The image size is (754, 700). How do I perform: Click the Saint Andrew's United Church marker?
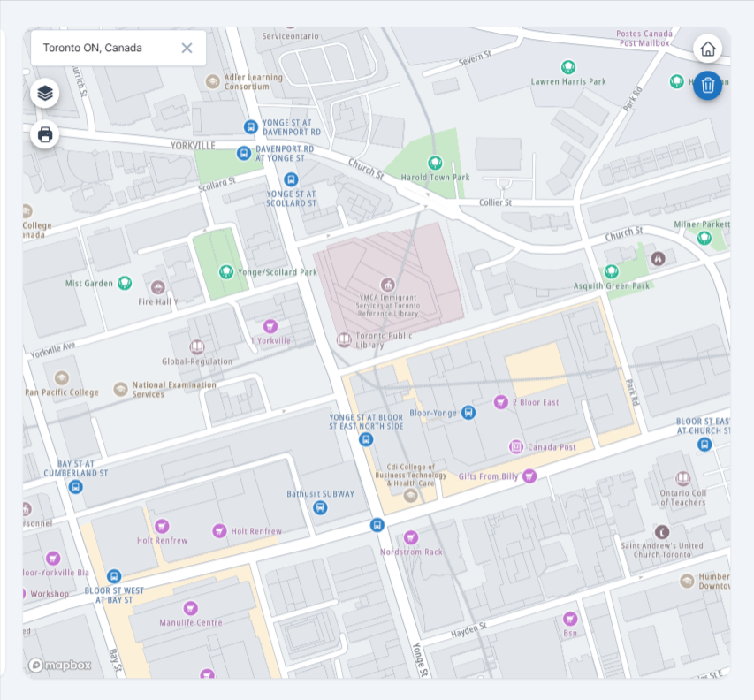click(x=662, y=532)
